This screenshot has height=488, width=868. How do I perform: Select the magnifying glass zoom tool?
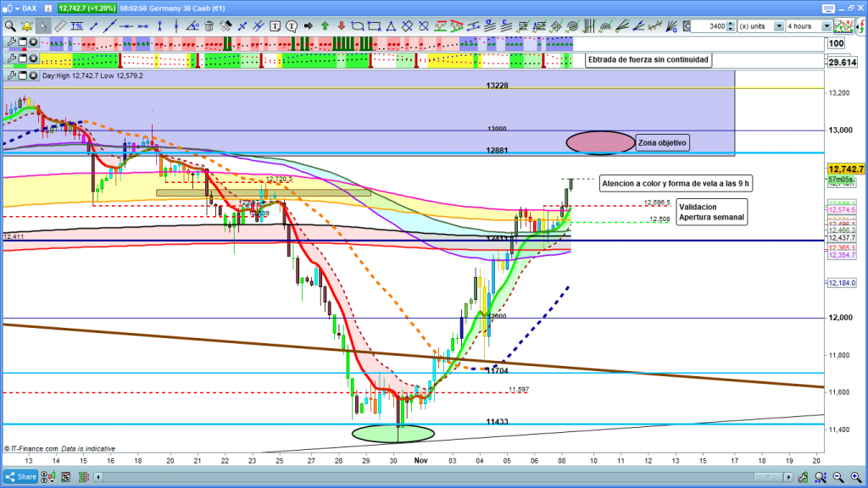click(x=9, y=25)
